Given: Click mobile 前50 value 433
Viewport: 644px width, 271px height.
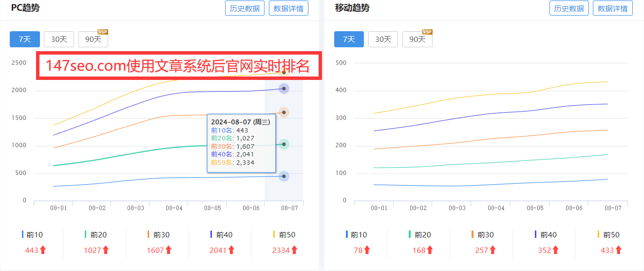Looking at the screenshot, I should tap(607, 250).
